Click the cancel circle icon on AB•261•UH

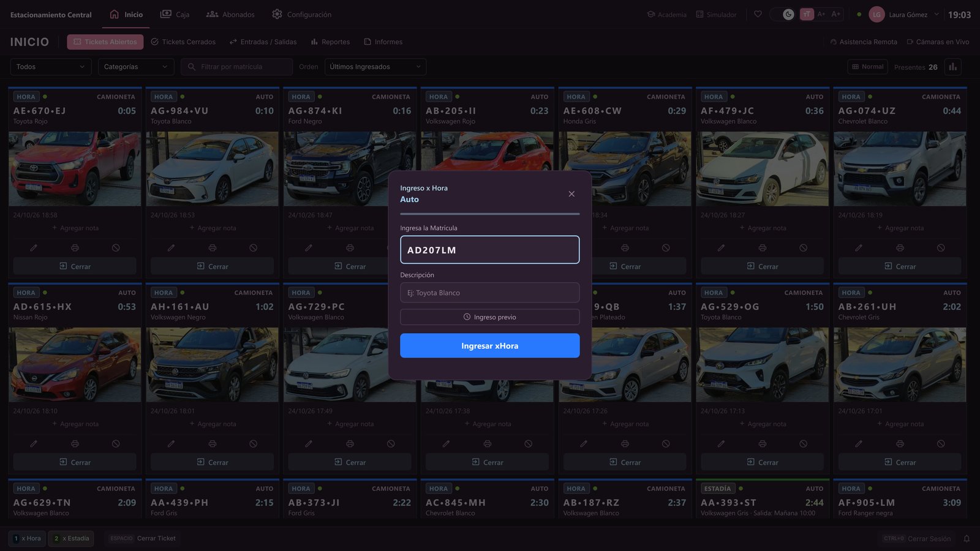(941, 444)
